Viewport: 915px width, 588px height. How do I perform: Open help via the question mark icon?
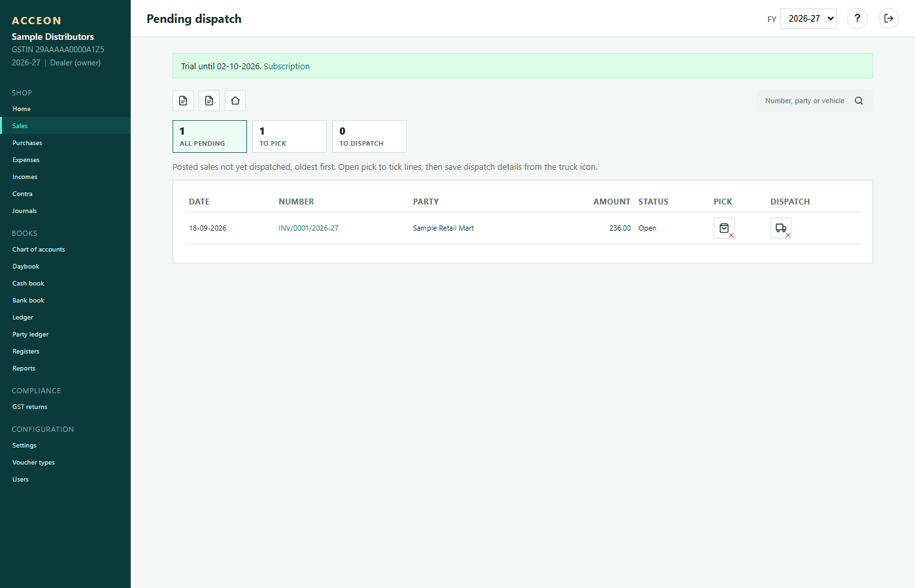[x=857, y=18]
